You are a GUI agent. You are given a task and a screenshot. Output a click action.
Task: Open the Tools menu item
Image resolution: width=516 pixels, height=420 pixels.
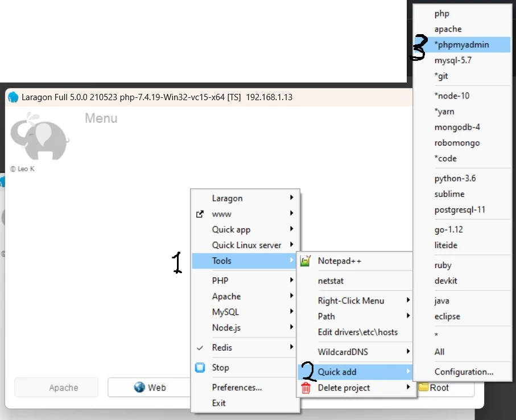pos(245,261)
